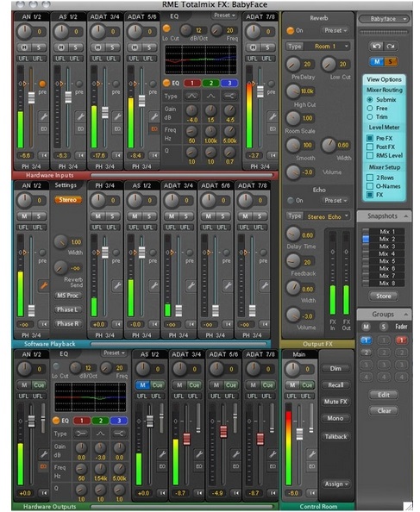Adjust Hardware Outputs ADAT 5/6 red fader
The width and height of the screenshot is (420, 512).
tap(223, 432)
